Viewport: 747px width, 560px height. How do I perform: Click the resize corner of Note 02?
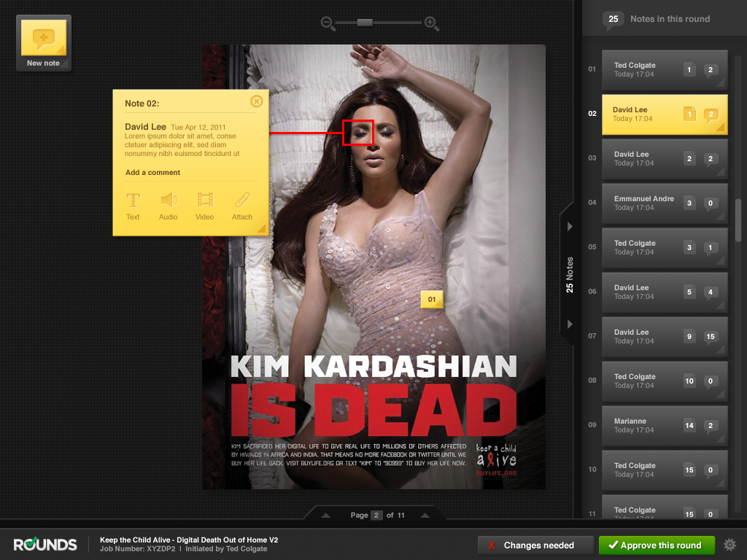(262, 228)
